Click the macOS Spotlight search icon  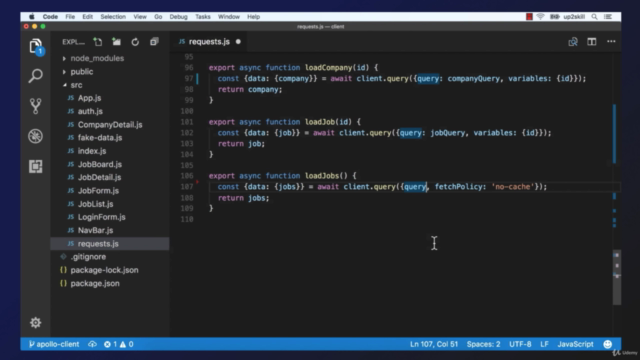[x=594, y=17]
